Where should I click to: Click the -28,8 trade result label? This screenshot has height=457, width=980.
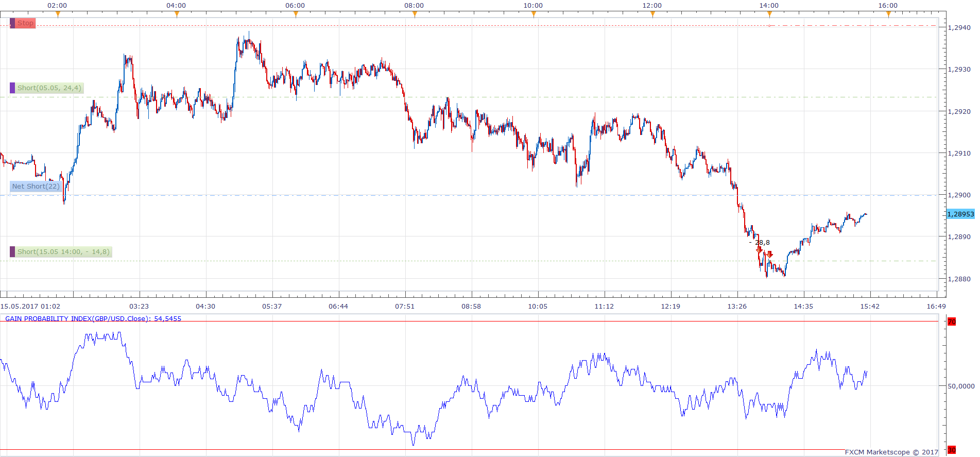coord(760,243)
